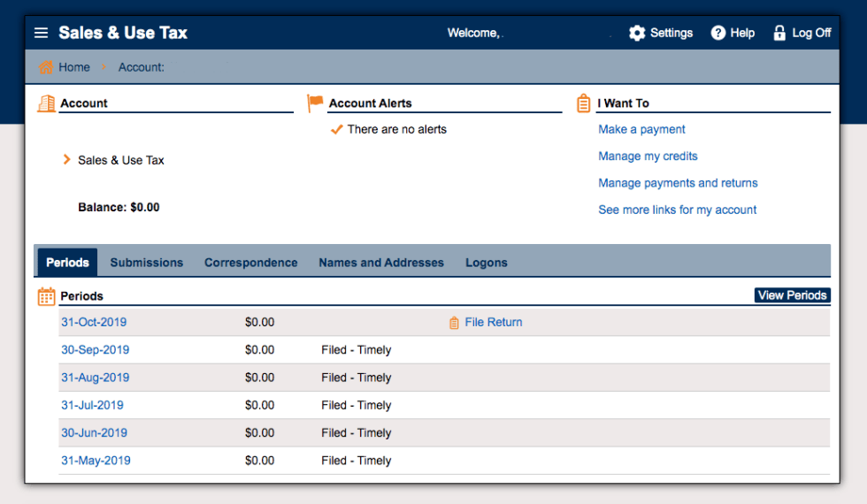Click the Account building icon

pos(46,103)
